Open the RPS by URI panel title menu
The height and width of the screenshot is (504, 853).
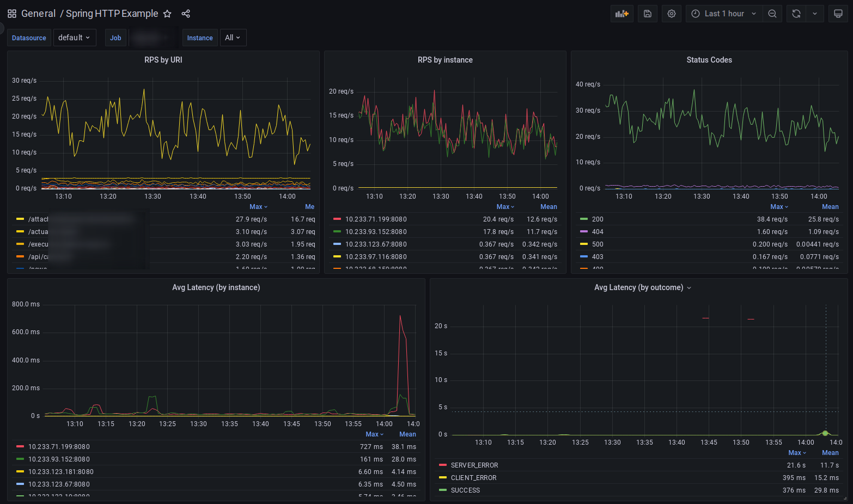tap(163, 60)
